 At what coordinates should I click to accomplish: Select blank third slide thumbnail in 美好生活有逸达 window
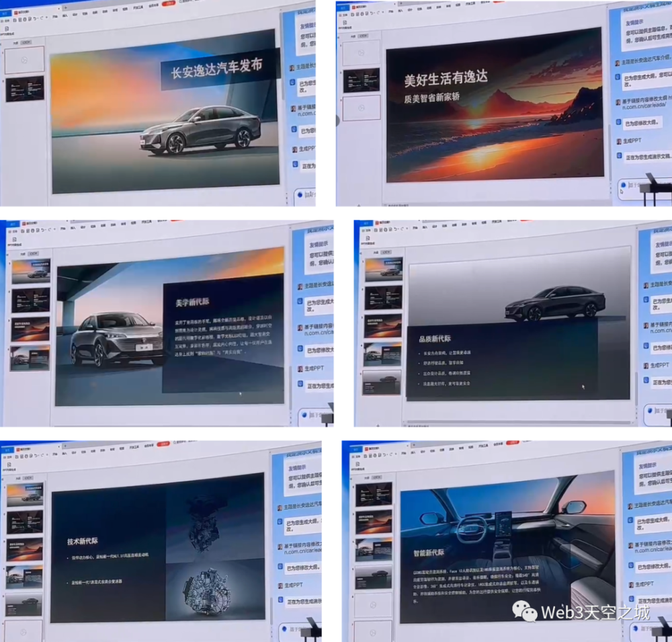click(x=362, y=107)
